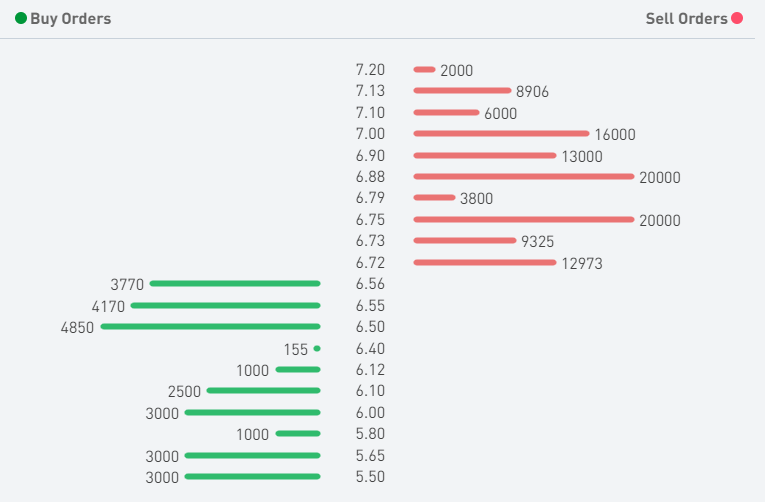Click the sell bar at price 7.20
The width and height of the screenshot is (765, 502).
[x=424, y=70]
